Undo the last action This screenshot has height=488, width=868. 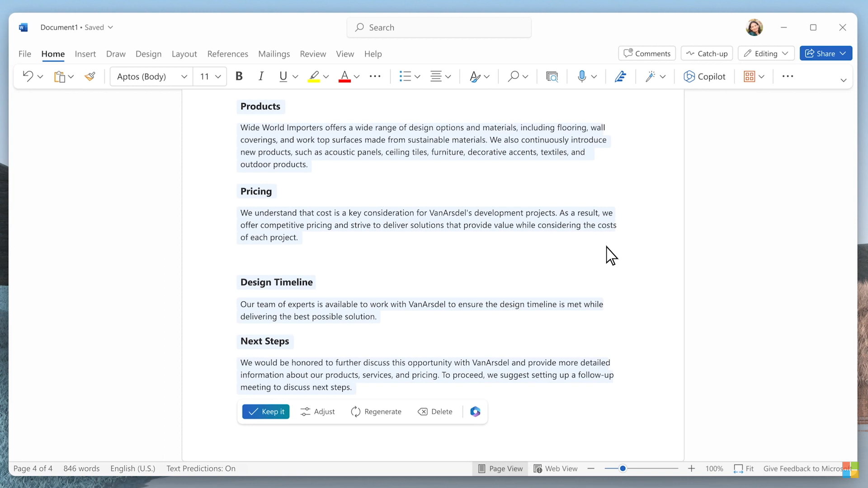[x=27, y=76]
